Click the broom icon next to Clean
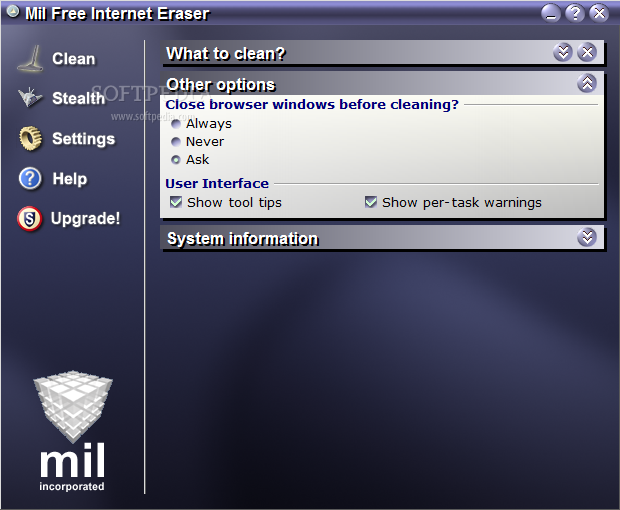This screenshot has width=620, height=510. pyautogui.click(x=30, y=59)
